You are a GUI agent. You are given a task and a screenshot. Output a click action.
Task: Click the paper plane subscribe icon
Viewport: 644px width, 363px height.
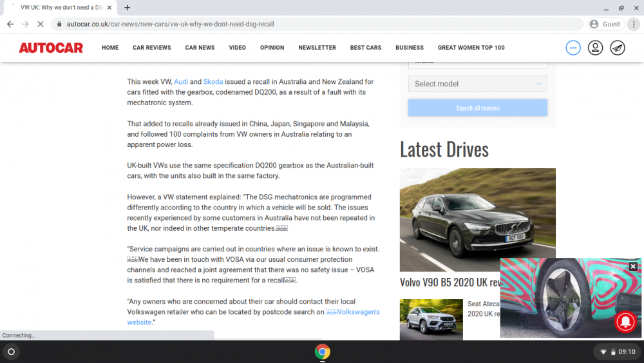coord(618,48)
